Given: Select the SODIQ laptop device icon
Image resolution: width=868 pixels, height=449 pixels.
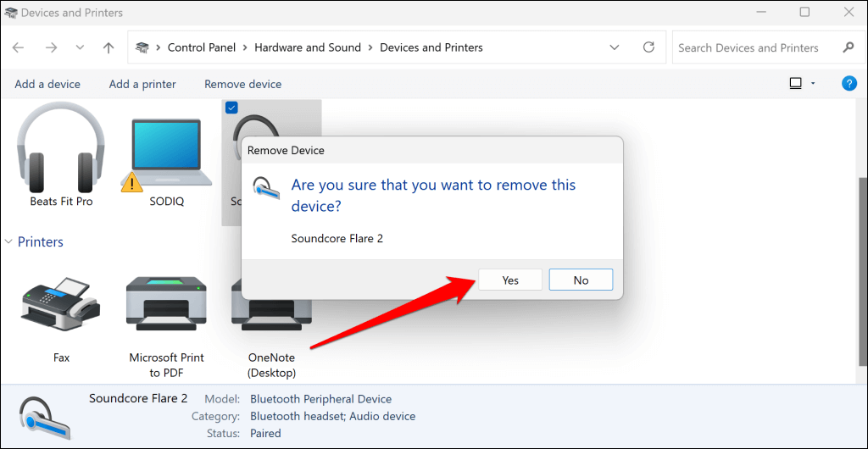Looking at the screenshot, I should tap(166, 152).
